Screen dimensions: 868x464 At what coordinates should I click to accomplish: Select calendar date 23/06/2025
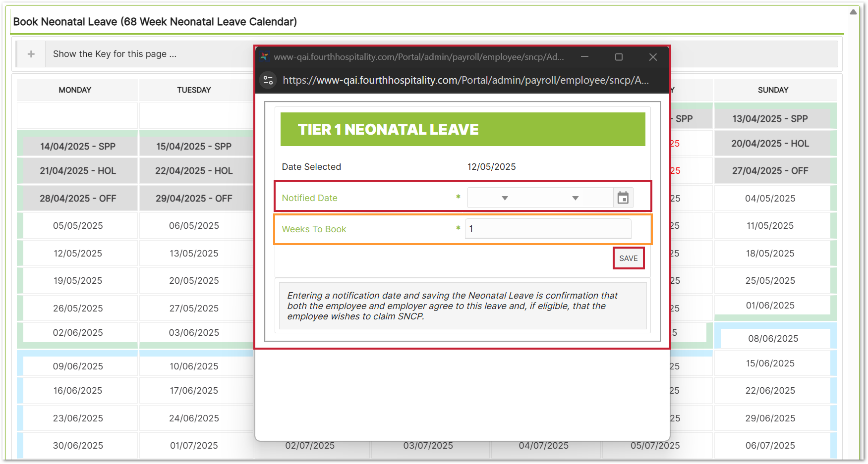[78, 418]
